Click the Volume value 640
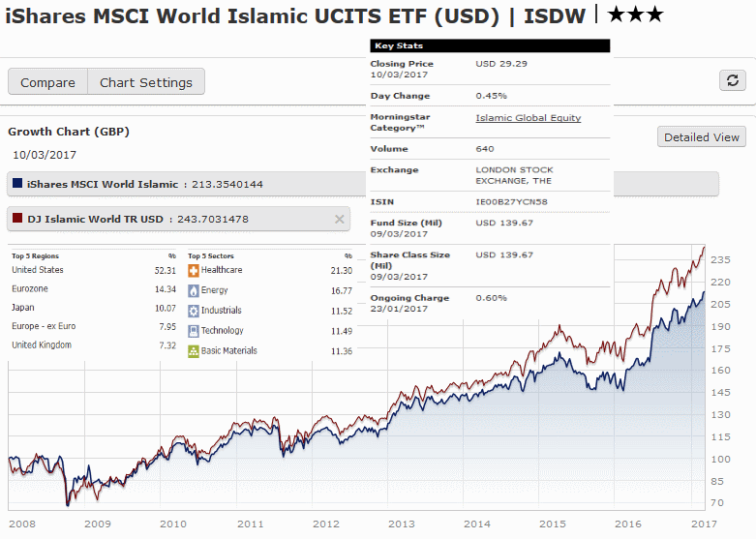 coord(485,149)
